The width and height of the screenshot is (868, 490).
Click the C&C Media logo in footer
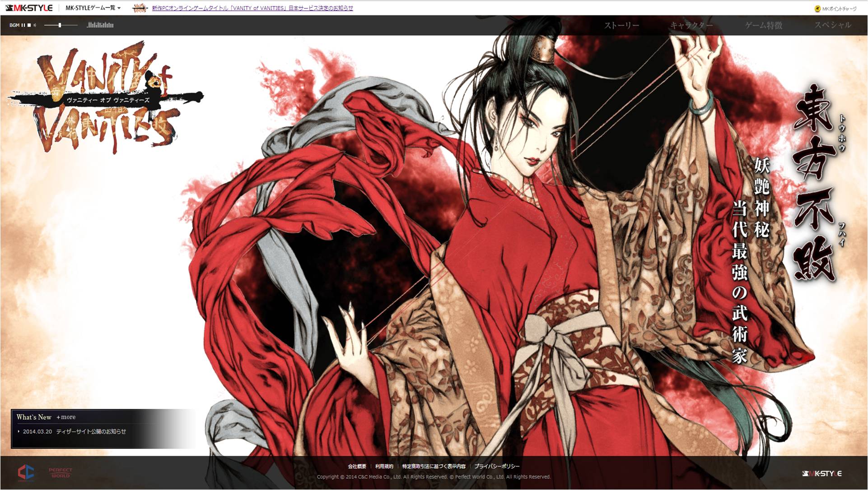pyautogui.click(x=26, y=472)
